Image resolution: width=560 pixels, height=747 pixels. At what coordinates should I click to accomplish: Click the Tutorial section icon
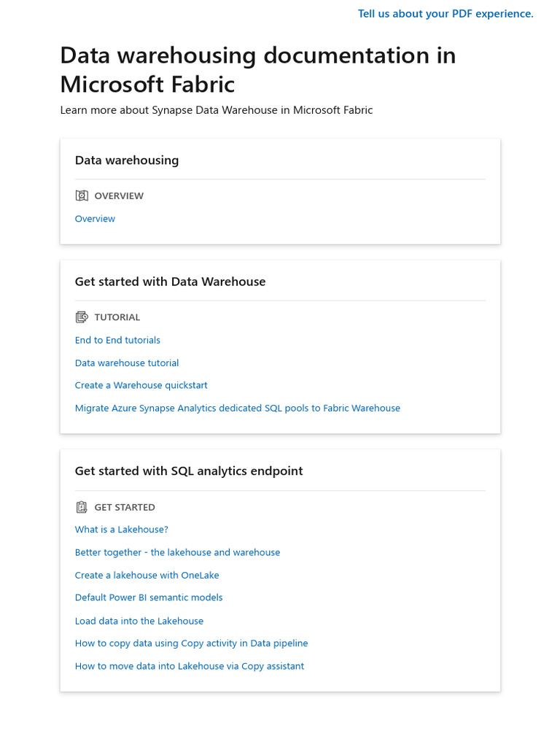[x=82, y=317]
